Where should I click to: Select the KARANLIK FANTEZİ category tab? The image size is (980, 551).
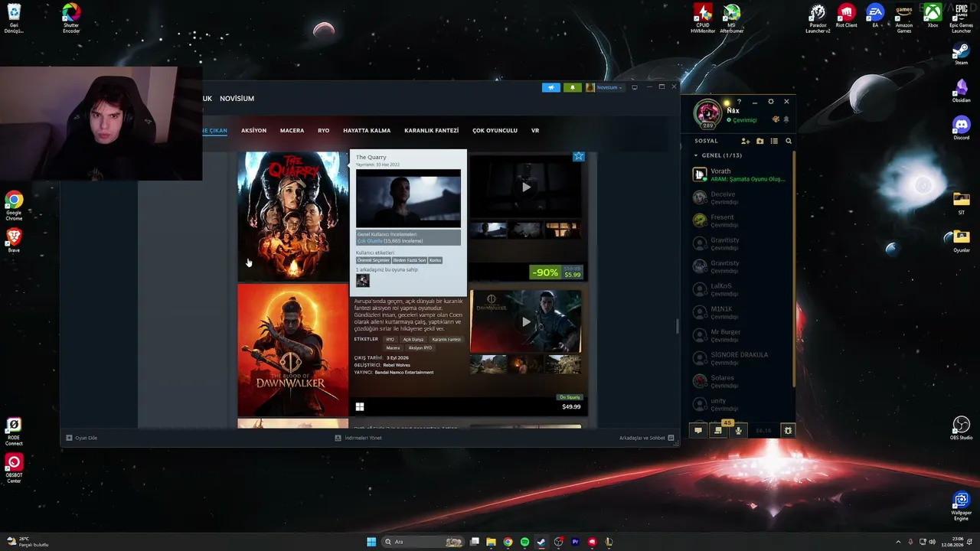pos(432,131)
